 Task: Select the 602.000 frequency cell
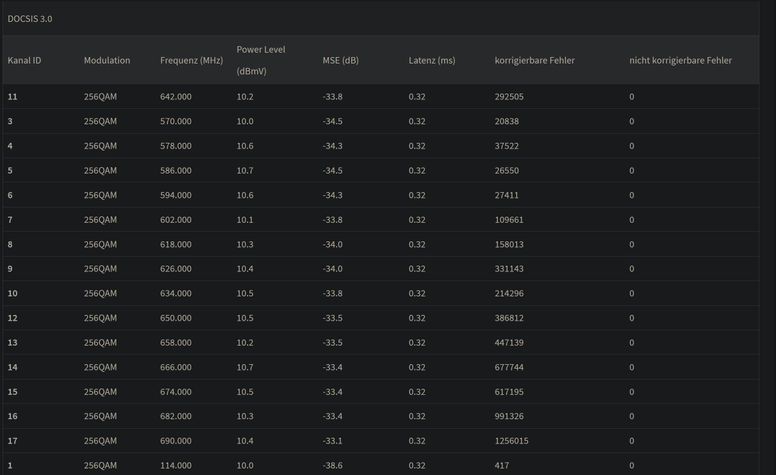(176, 220)
